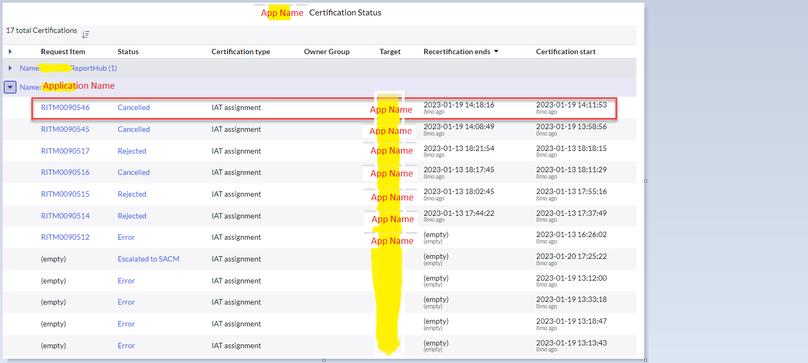Click recertification end 2023-01-13 18:21:54
The height and width of the screenshot is (363, 808).
459,148
